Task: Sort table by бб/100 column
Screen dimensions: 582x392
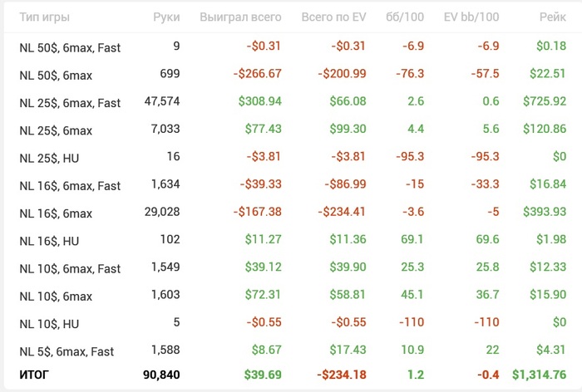Action: click(407, 17)
